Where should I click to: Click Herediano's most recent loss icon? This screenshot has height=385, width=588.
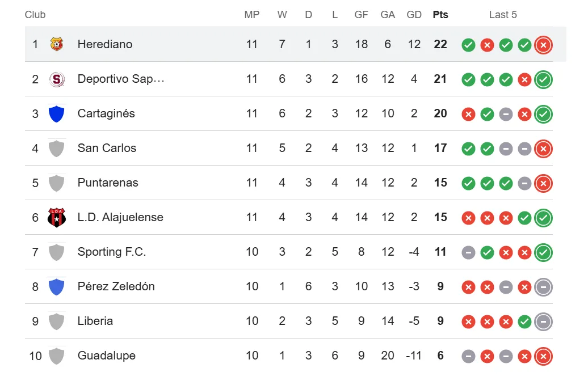543,45
